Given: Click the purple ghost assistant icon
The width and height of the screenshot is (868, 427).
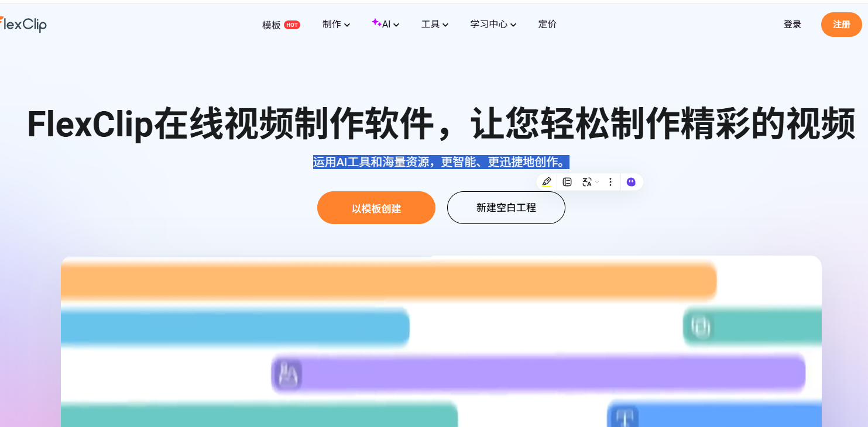Looking at the screenshot, I should (x=631, y=182).
